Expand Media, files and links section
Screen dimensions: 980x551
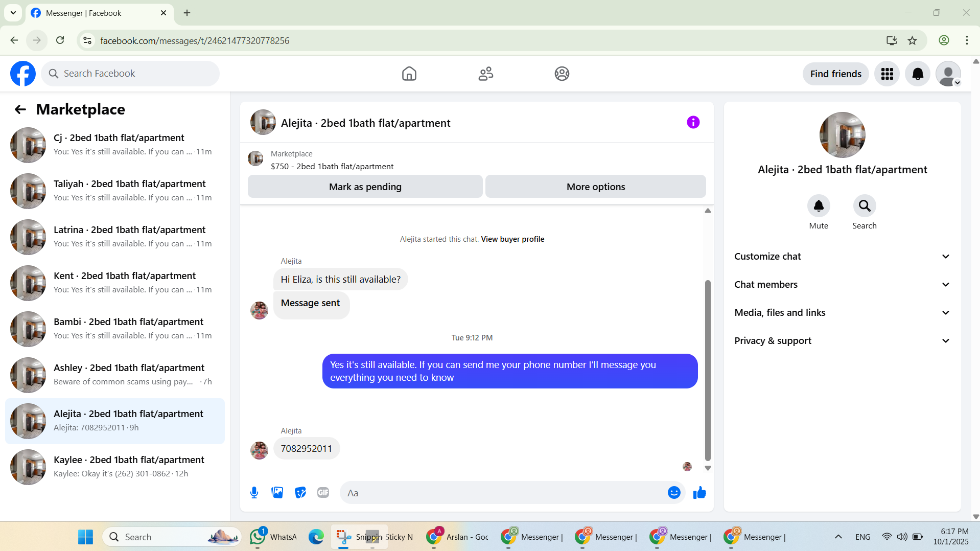[x=843, y=313]
